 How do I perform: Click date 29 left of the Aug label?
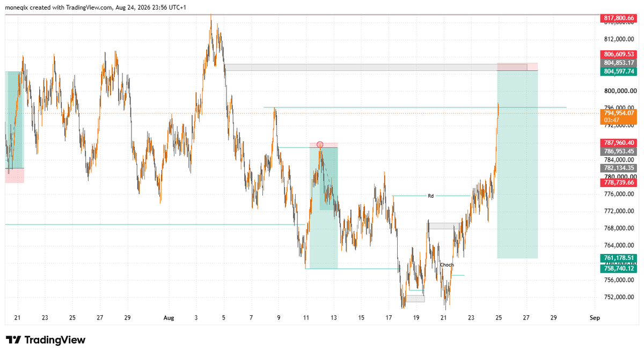[x=127, y=317]
